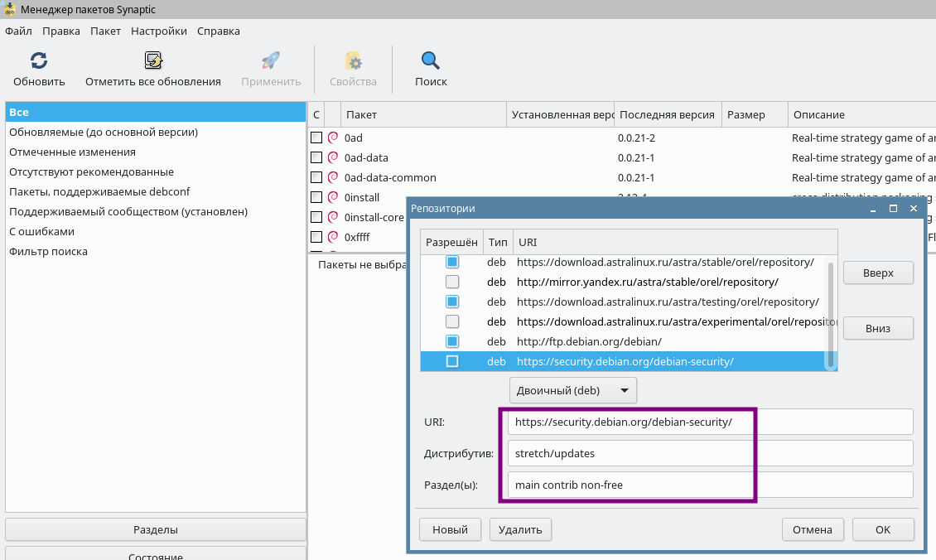Close the Репозитории dialog
The image size is (936, 560).
(x=914, y=209)
